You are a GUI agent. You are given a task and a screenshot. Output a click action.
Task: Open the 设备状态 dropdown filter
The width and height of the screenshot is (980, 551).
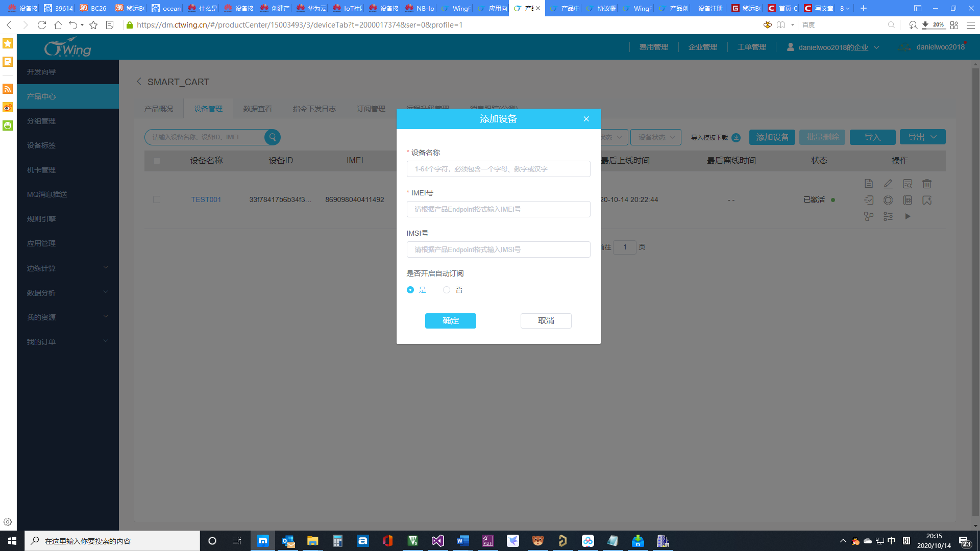[x=656, y=137]
